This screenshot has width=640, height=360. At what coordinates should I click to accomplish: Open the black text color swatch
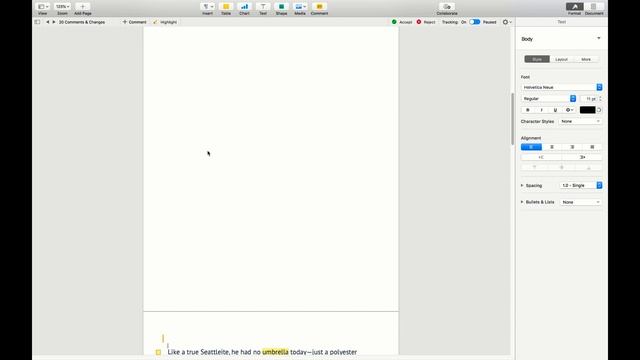pyautogui.click(x=587, y=110)
